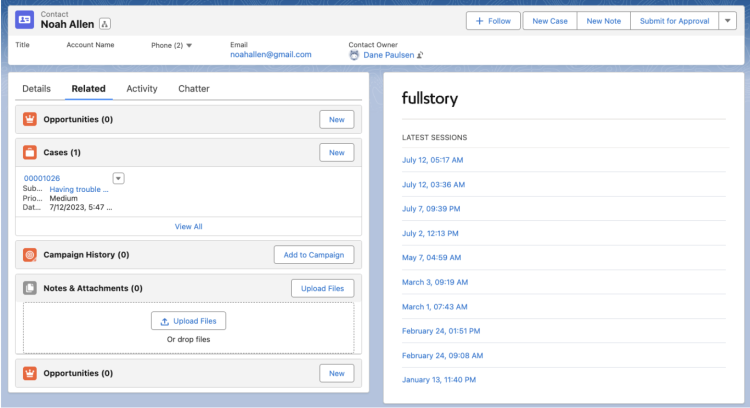Open the more actions dropdown beside Submit for Approval
The image size is (750, 408).
[x=728, y=21]
